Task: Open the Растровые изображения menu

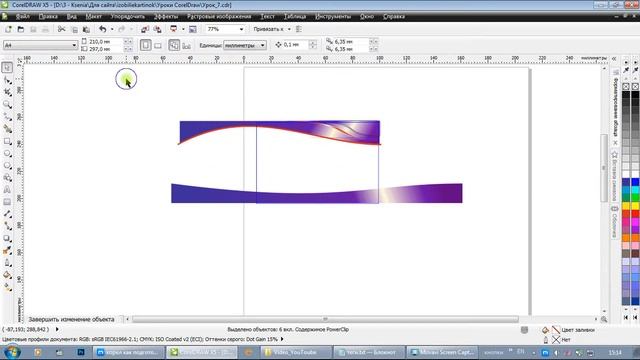Action: click(x=219, y=16)
